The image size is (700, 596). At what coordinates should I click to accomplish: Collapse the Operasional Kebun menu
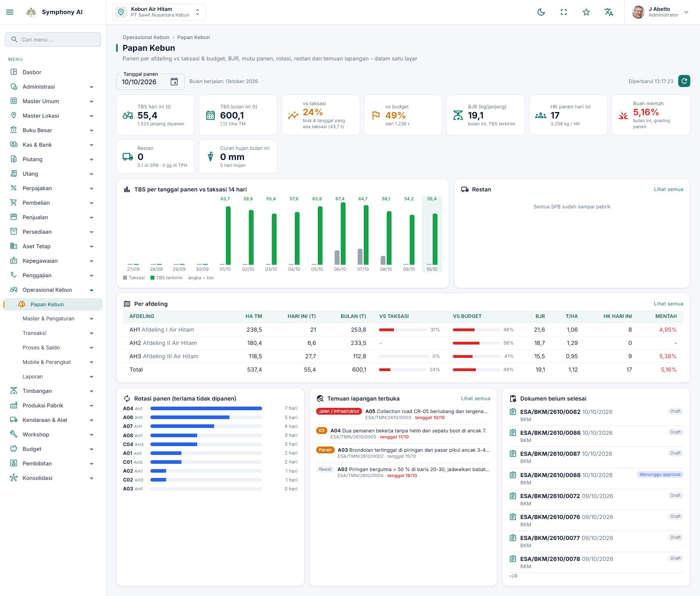[53, 290]
